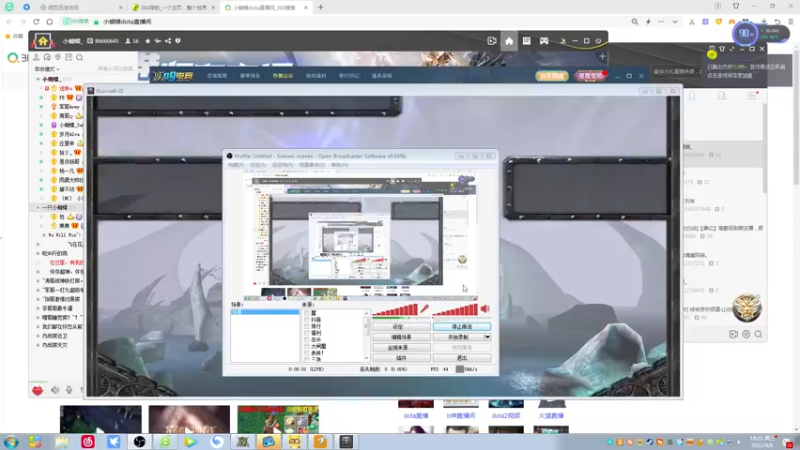Click the search magnifier in YY sidebar toolbar
Viewport: 800px width, 450px height.
(x=80, y=57)
